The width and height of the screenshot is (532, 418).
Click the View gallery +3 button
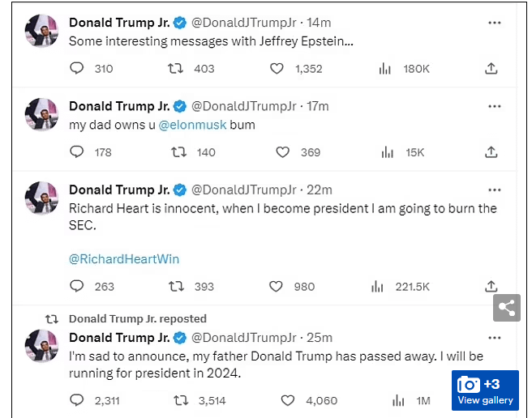point(485,391)
